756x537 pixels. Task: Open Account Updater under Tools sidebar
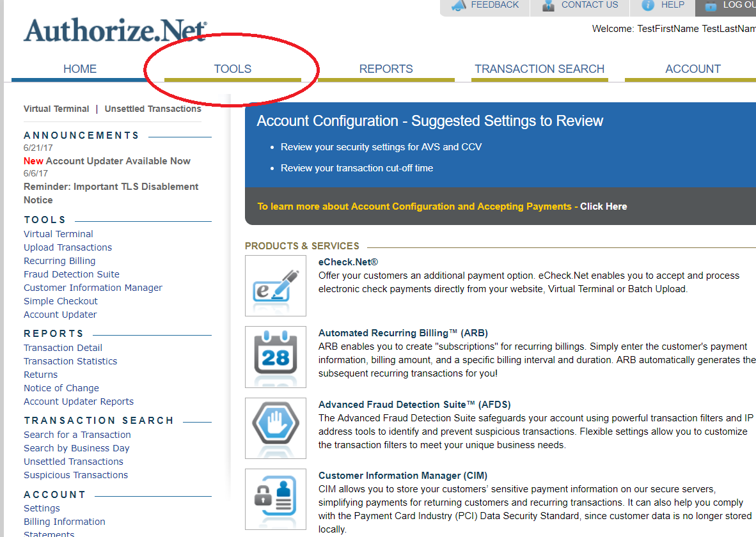click(x=60, y=315)
